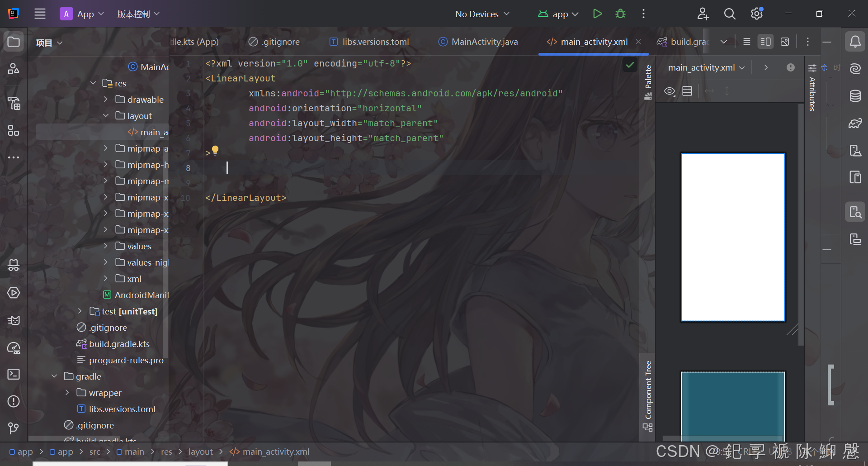Image resolution: width=868 pixels, height=466 pixels.
Task: Run the app with green play button
Action: point(597,14)
